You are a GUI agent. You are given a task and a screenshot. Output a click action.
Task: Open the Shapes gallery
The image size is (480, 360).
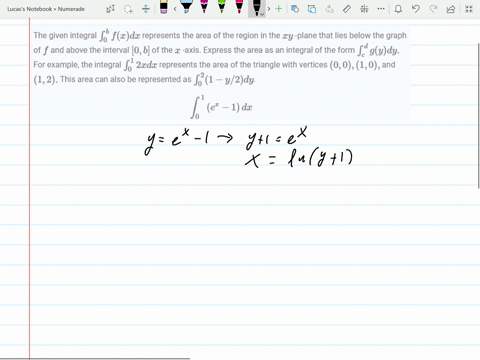click(295, 9)
